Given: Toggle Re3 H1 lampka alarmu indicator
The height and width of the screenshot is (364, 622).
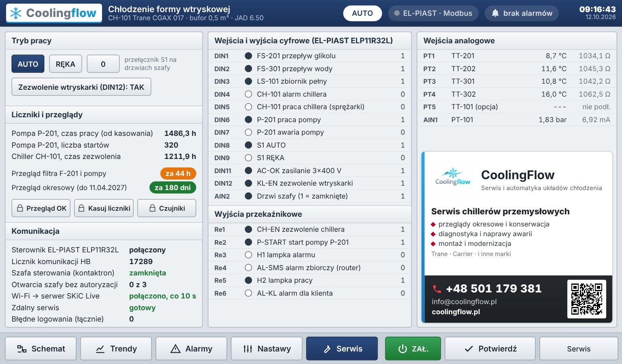Looking at the screenshot, I should (x=249, y=255).
